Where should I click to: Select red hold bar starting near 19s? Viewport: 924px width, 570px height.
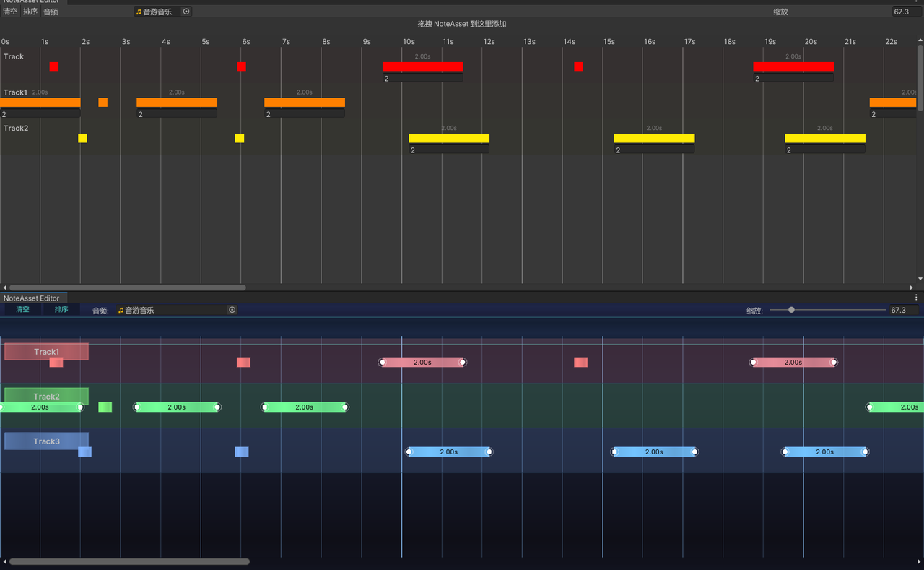793,66
